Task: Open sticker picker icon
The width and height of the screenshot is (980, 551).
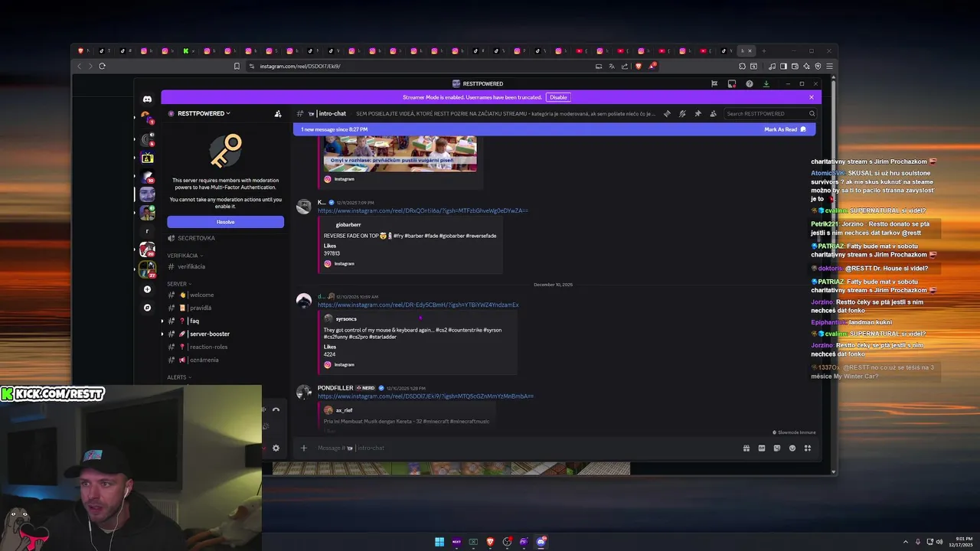Action: point(777,448)
